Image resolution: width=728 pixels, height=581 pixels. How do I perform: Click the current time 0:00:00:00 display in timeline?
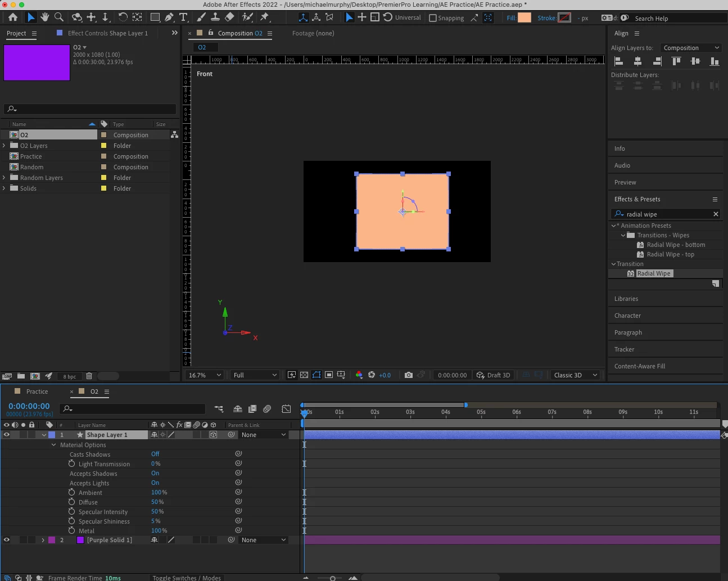[x=29, y=406]
